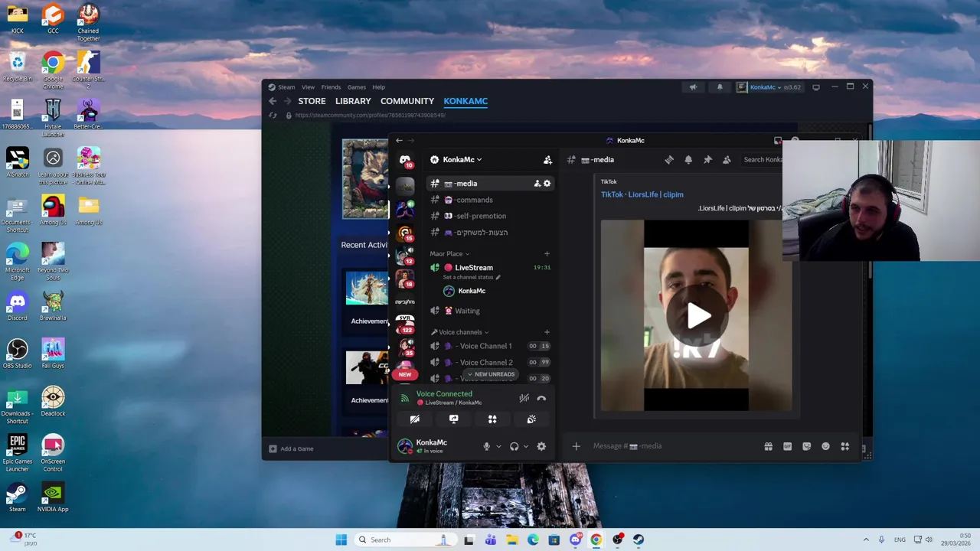
Task: Open the attachment plus button in message bar
Action: tap(576, 446)
